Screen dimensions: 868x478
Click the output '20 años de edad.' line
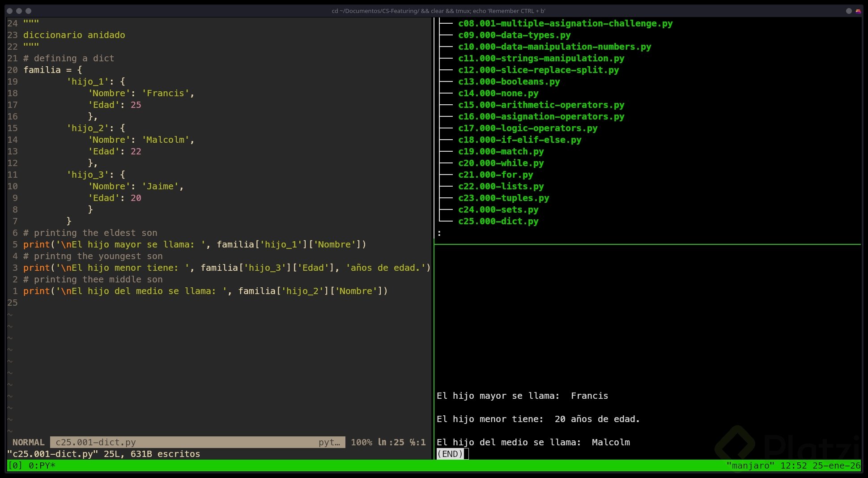(x=539, y=419)
